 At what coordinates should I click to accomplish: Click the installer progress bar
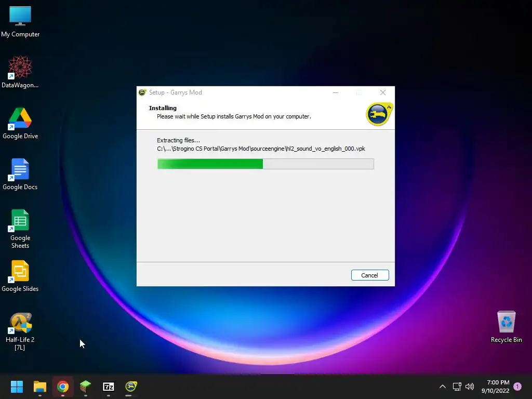(265, 164)
